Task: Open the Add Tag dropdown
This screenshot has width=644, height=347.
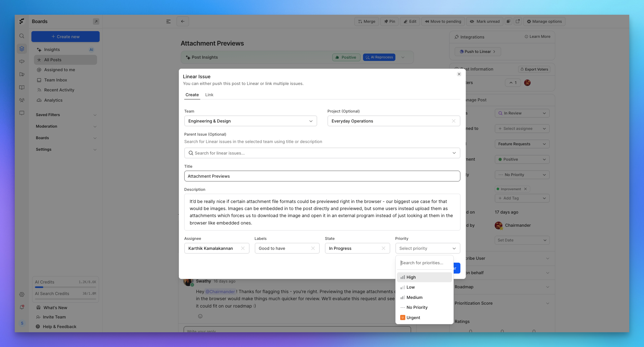Action: (x=522, y=198)
